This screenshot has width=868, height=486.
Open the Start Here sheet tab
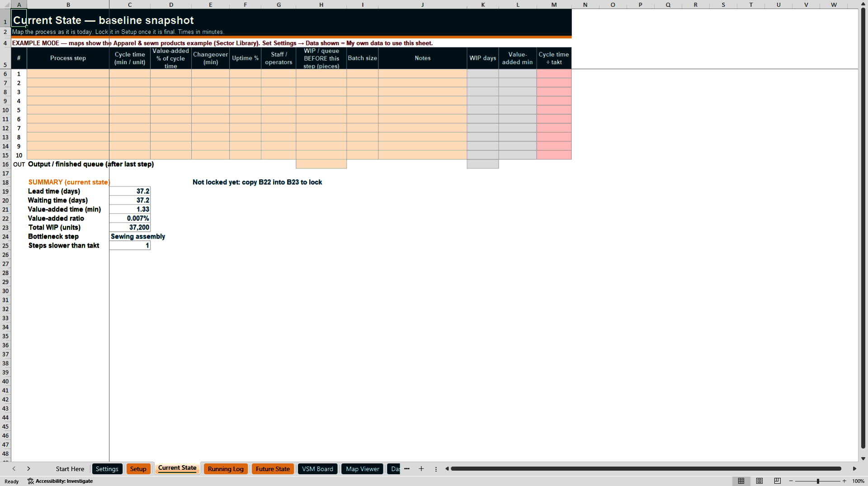coord(70,469)
